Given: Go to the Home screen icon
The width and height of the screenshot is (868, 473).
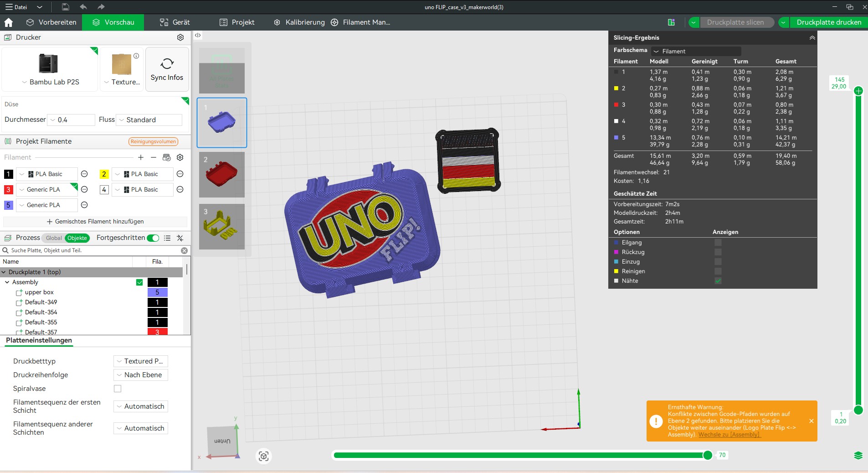Looking at the screenshot, I should coord(8,22).
